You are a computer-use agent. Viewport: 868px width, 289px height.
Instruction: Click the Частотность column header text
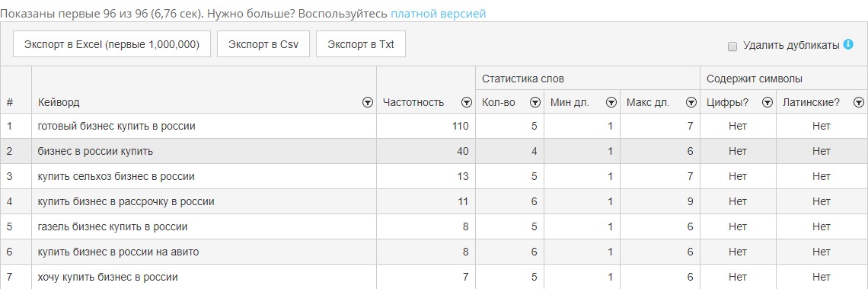coord(413,103)
